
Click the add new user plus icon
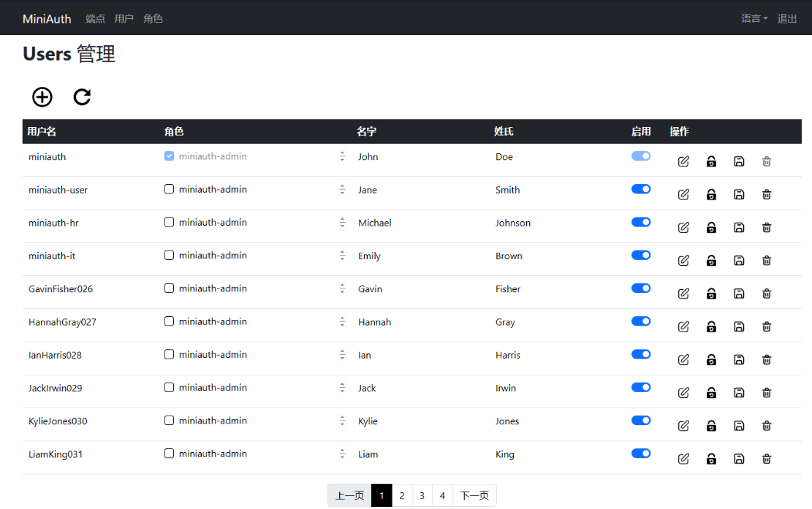pos(42,96)
